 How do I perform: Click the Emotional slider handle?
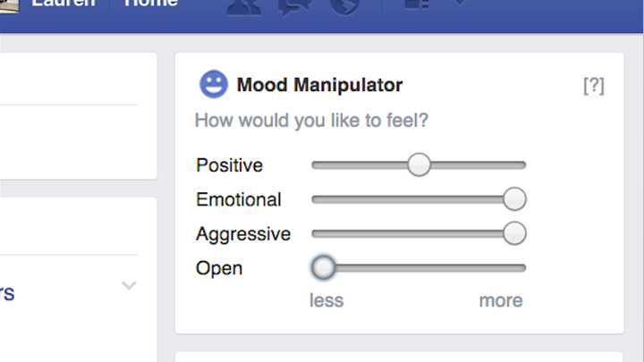coord(514,199)
